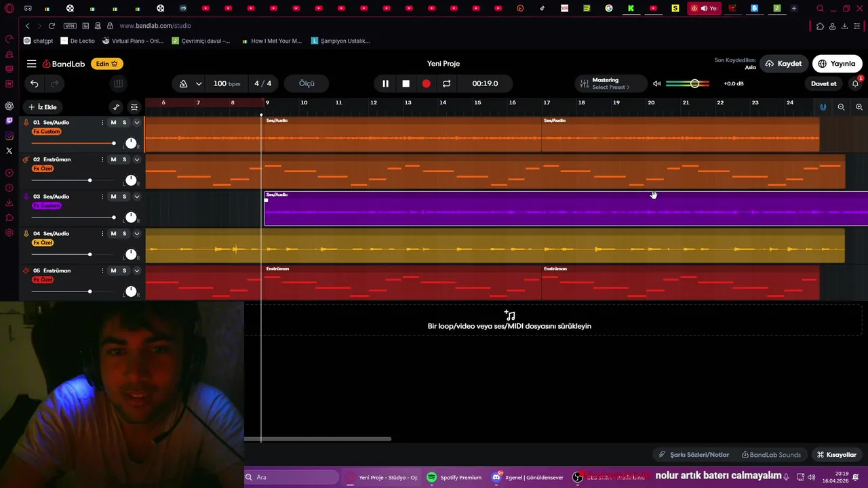Open the virtual piano keyboard icon
The image size is (868, 488).
[118, 83]
